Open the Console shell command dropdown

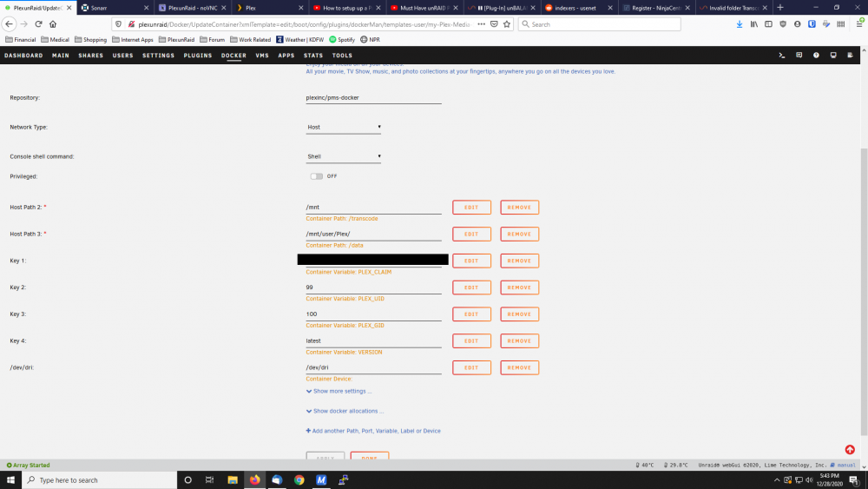[343, 156]
